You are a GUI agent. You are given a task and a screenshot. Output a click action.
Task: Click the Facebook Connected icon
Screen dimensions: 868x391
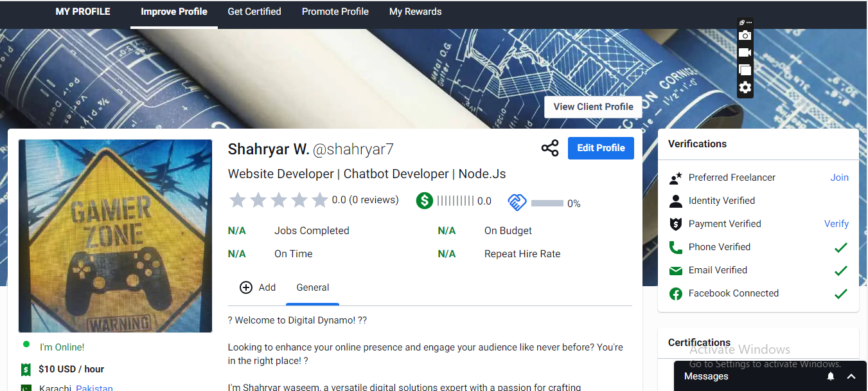(x=675, y=294)
